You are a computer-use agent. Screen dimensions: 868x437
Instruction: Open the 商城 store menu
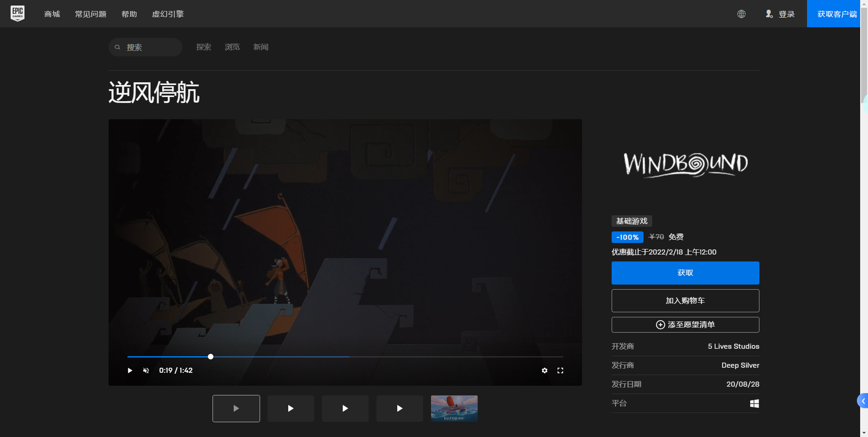[52, 14]
